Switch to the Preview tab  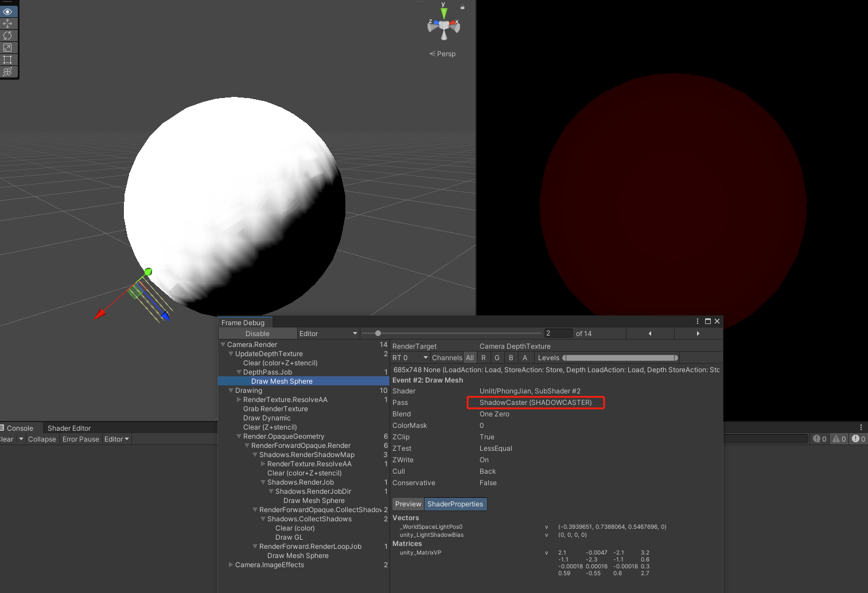pos(408,504)
